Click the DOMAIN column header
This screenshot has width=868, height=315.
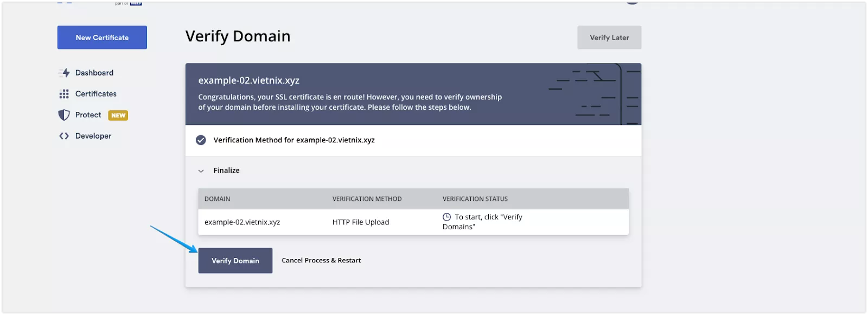tap(217, 199)
